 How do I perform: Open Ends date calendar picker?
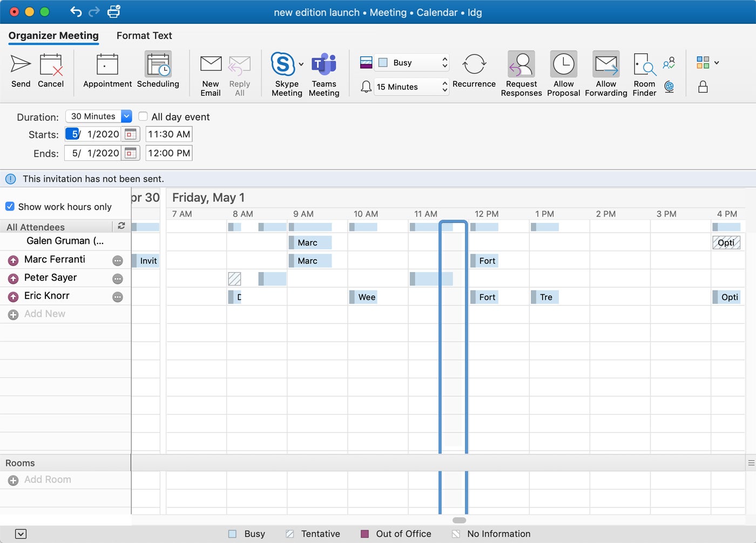(130, 153)
